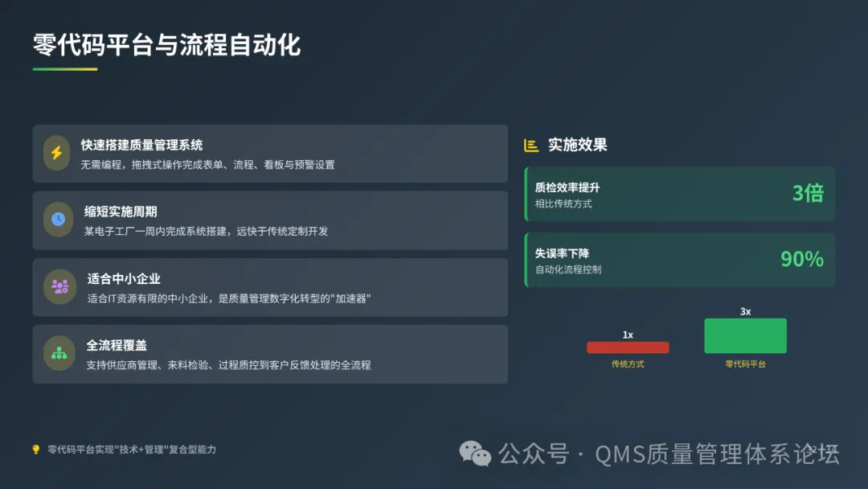Screen dimensions: 868x489
Task: Click the purple users group icon
Action: click(x=59, y=286)
